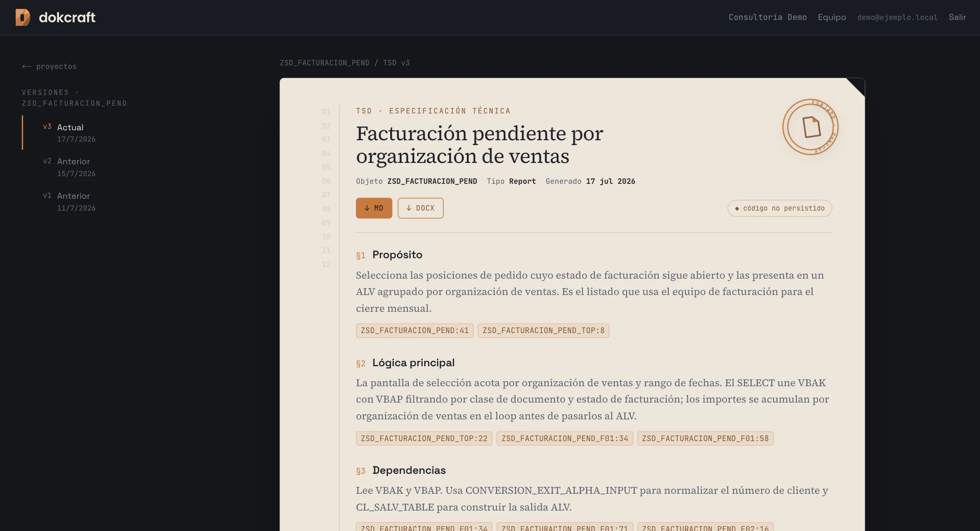The height and width of the screenshot is (531, 980).
Task: Click the demo@ejemplo.local account label
Action: tap(897, 17)
